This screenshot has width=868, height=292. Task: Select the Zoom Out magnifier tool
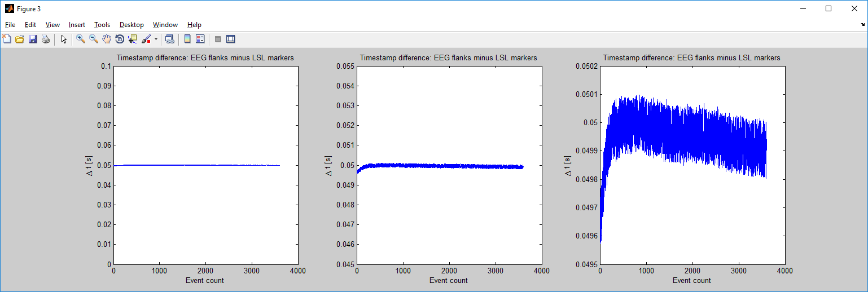pos(94,39)
